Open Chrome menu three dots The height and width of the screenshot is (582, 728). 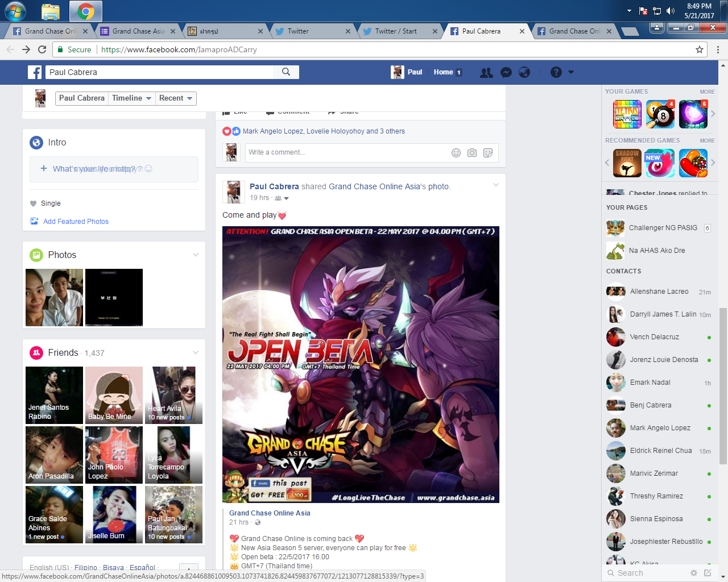[718, 49]
